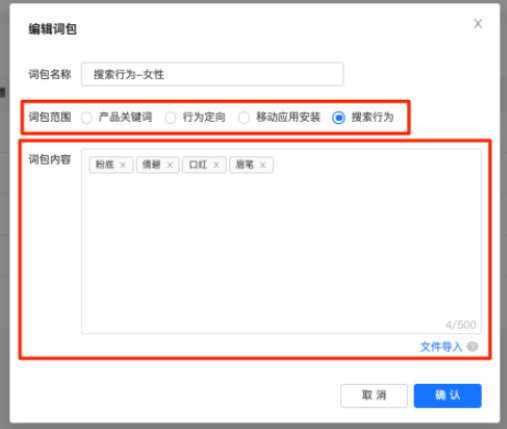The width and height of the screenshot is (507, 429).
Task: Remove the second keyword tag before 口红
Action: [170, 165]
